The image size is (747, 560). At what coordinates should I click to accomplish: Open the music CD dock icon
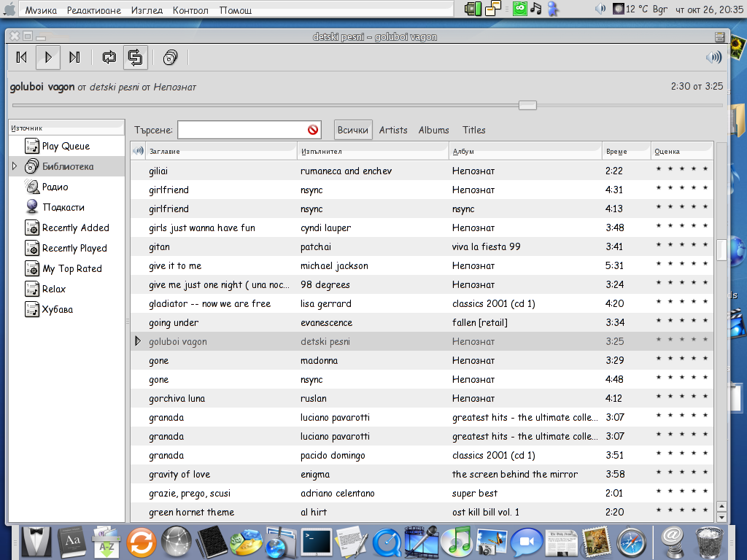pyautogui.click(x=457, y=542)
